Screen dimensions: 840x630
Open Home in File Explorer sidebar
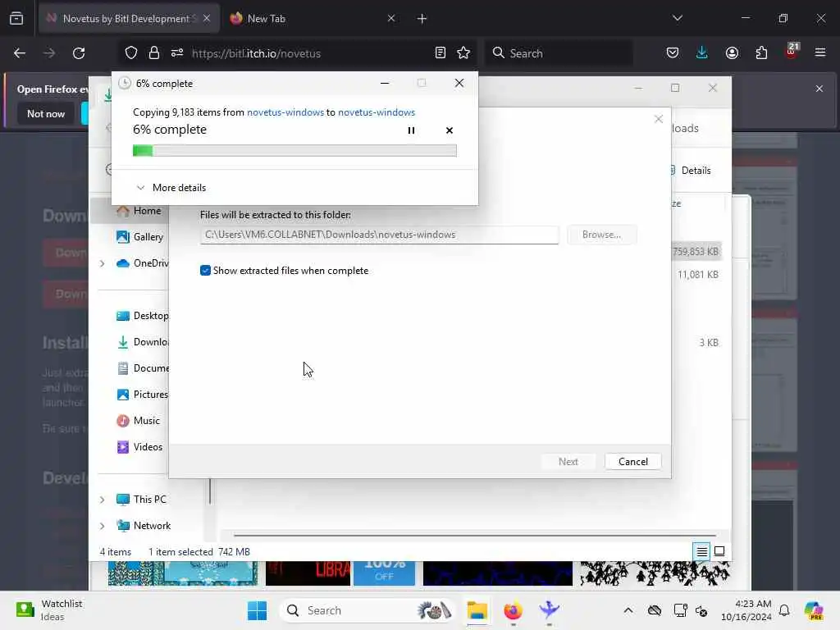[139, 211]
